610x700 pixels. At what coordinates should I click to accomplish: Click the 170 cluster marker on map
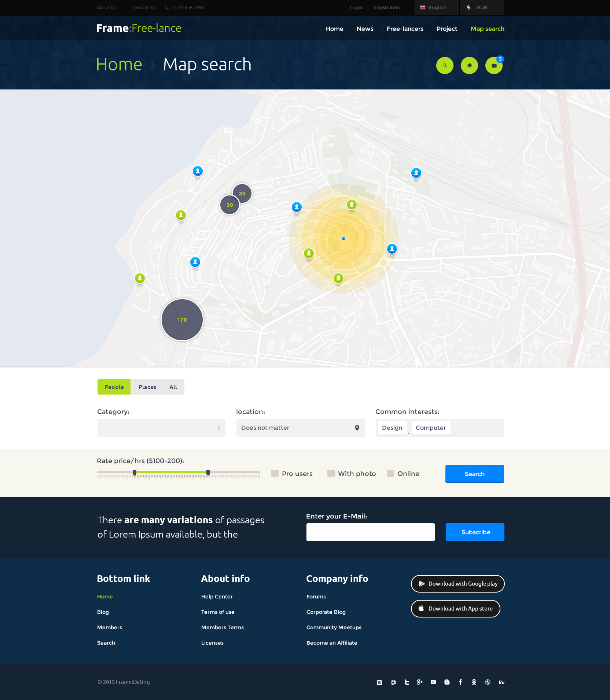[182, 320]
